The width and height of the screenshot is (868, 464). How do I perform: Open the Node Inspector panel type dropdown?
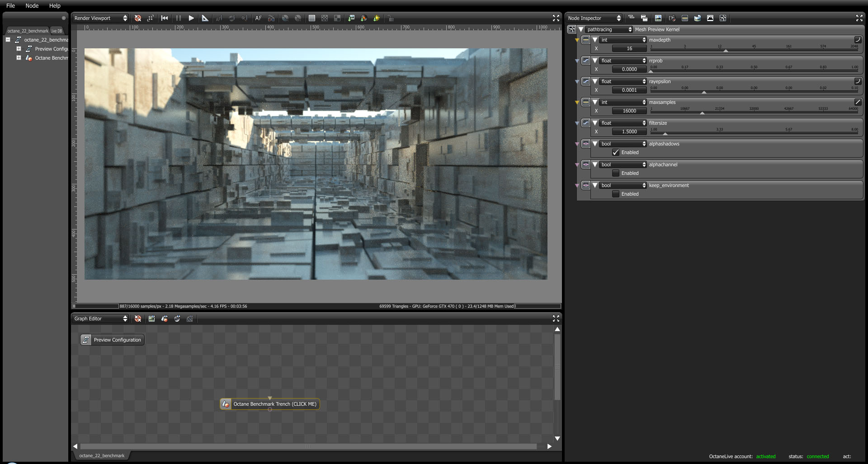pos(594,18)
